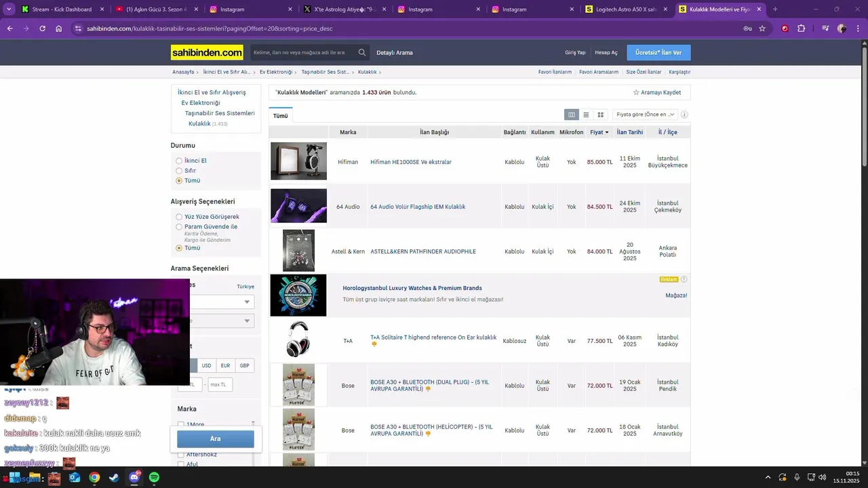Select Tümü radio under Durumu
The image size is (868, 488).
pyautogui.click(x=179, y=181)
